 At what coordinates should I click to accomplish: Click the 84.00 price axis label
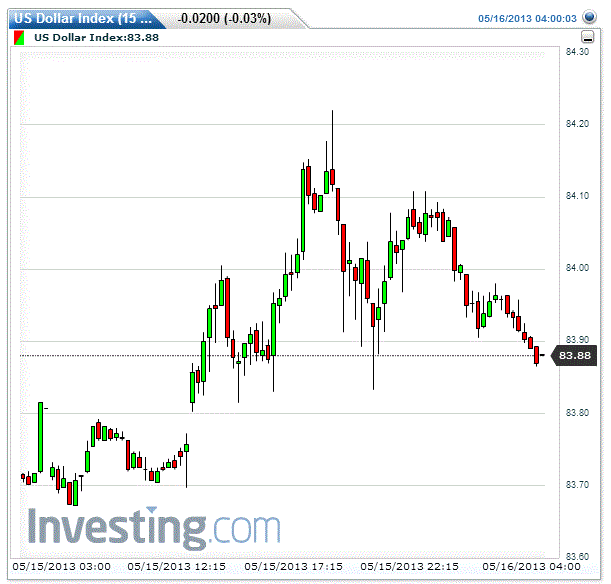pyautogui.click(x=577, y=268)
